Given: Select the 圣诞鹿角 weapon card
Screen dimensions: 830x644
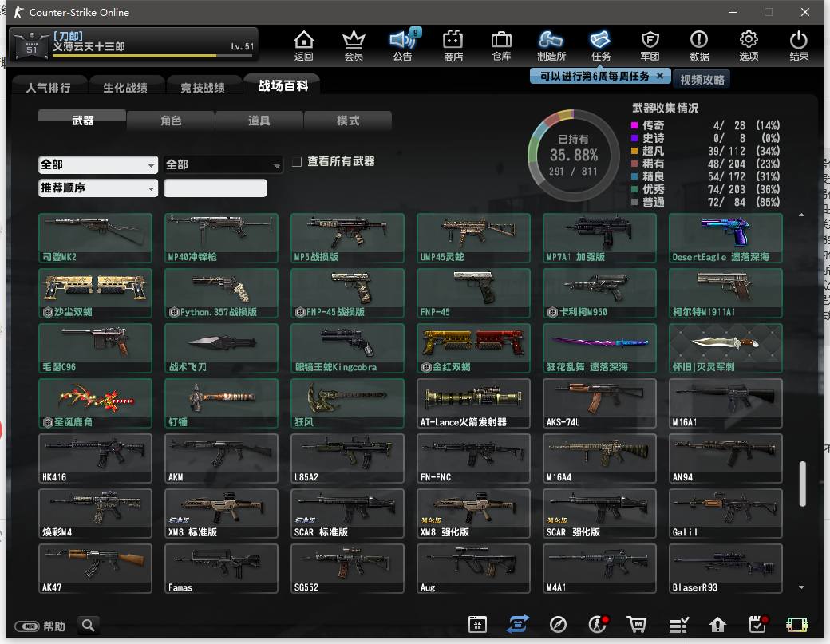Looking at the screenshot, I should (95, 403).
